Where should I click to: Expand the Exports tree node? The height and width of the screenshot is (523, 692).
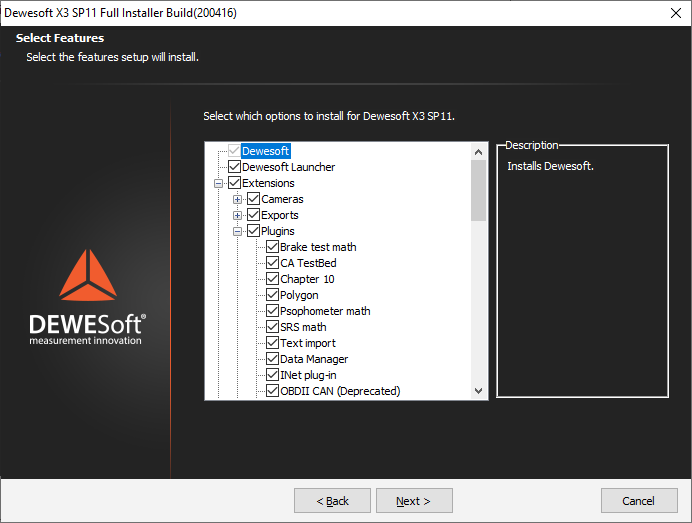pos(237,215)
